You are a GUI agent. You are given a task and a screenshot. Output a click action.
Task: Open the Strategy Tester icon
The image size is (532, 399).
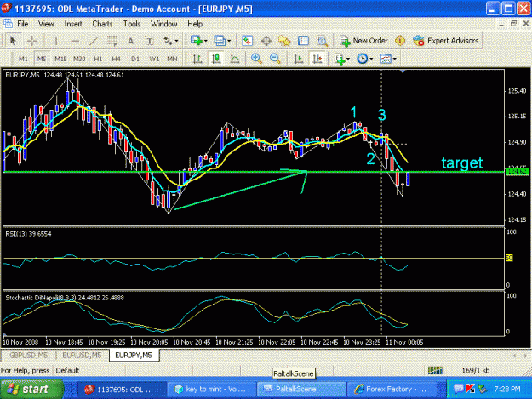pos(323,41)
